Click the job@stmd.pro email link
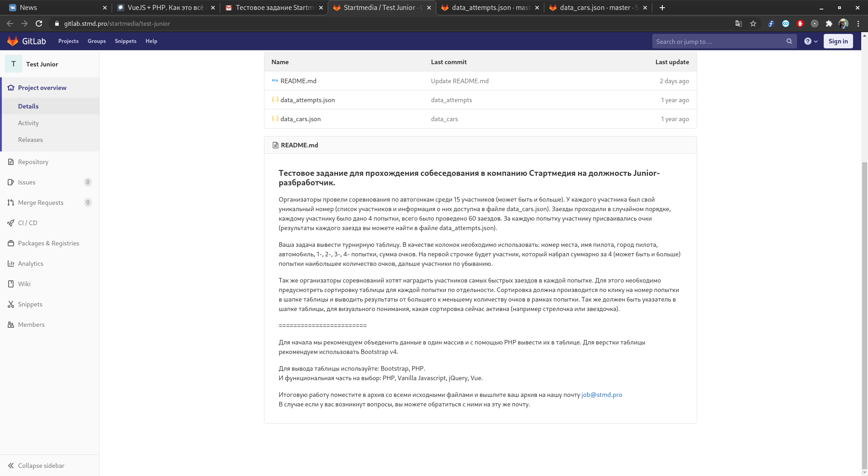 click(602, 395)
